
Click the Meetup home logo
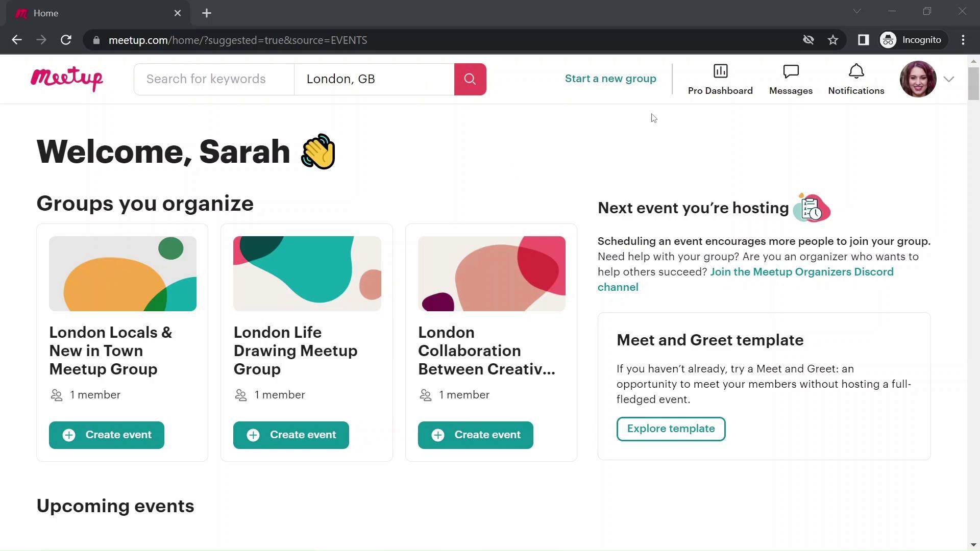tap(67, 79)
